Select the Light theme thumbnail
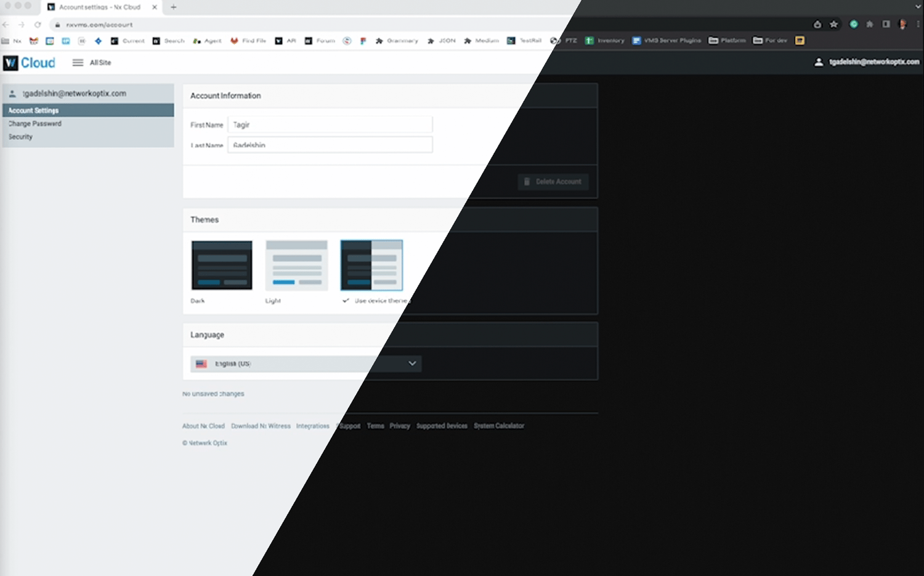Viewport: 924px width, 576px height. [296, 266]
